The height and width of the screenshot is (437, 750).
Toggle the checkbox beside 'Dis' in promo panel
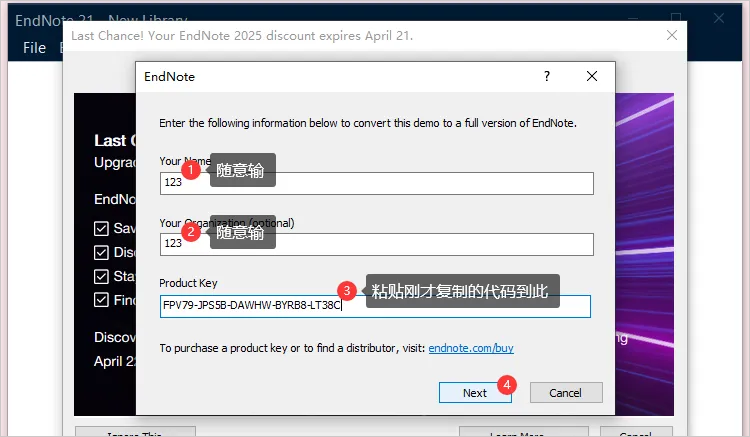[101, 252]
